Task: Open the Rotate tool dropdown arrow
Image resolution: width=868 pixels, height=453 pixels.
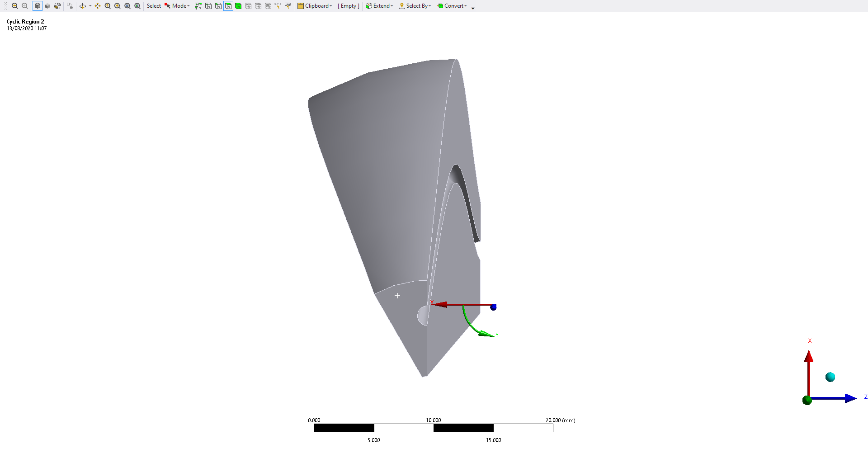Action: [x=90, y=6]
